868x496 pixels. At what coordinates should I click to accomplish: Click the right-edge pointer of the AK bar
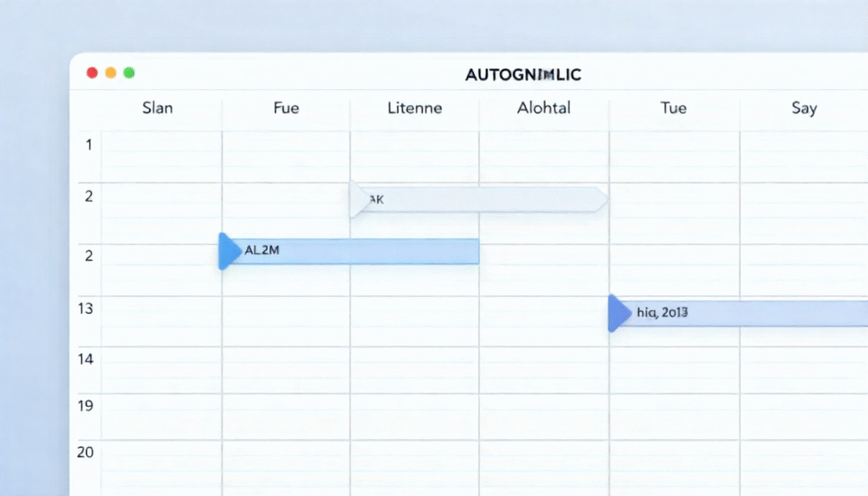click(603, 198)
